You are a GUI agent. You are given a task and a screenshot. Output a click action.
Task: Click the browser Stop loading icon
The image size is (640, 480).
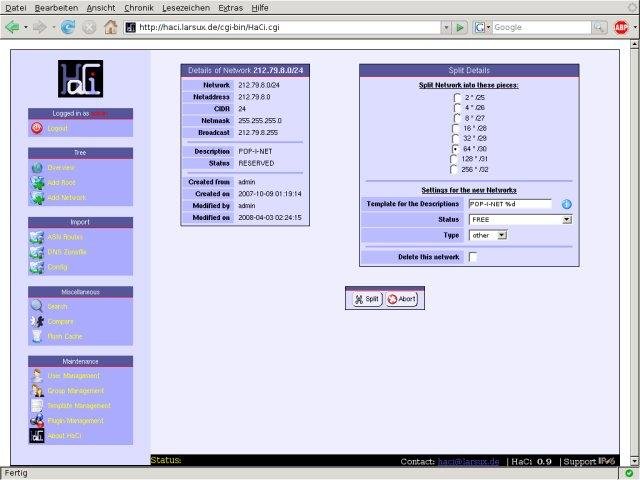tap(89, 27)
